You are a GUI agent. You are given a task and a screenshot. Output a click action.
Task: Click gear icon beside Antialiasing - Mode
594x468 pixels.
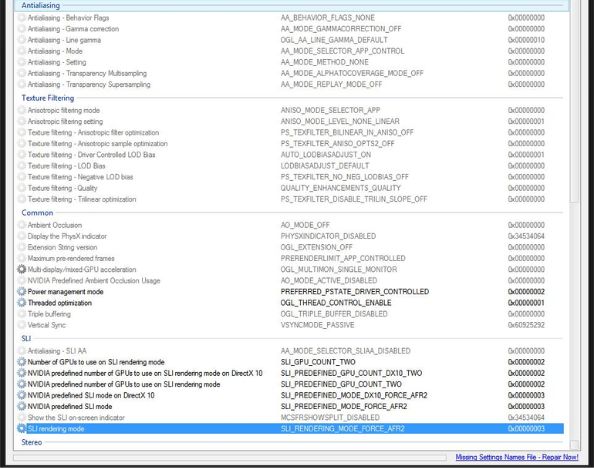click(x=22, y=51)
